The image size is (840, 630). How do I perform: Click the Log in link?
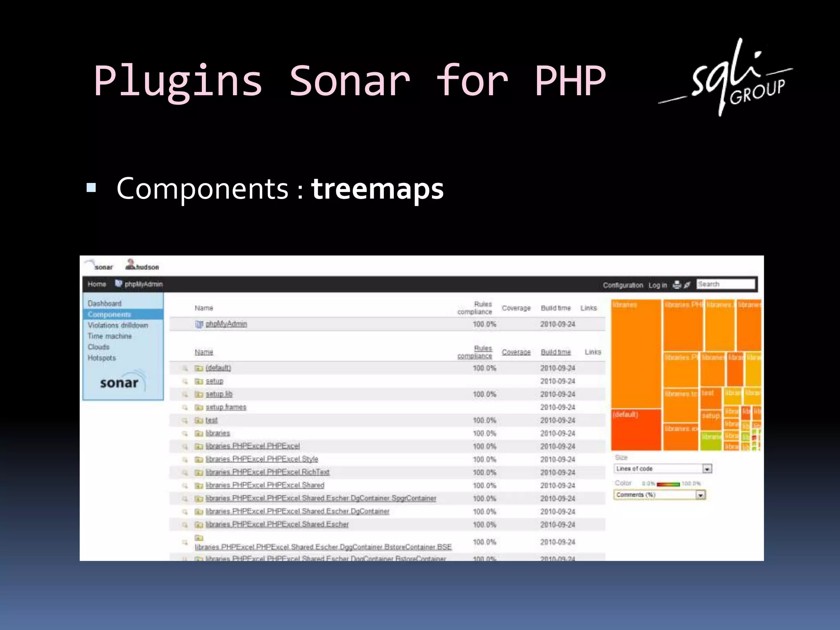(657, 285)
